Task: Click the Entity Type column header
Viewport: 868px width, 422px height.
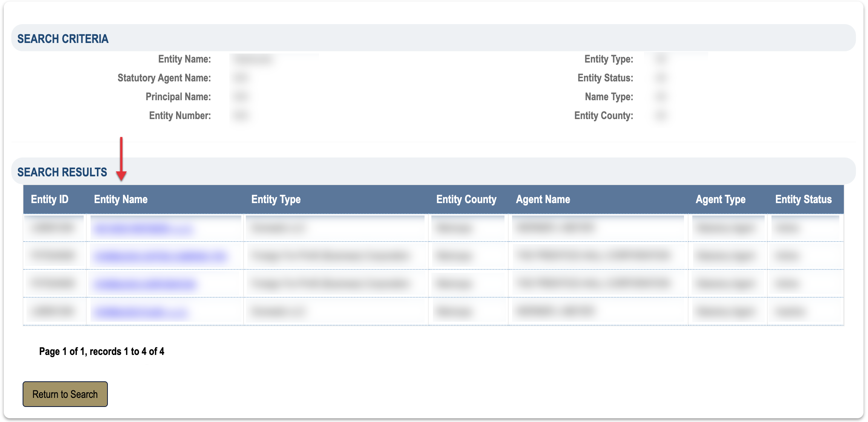Action: 276,199
